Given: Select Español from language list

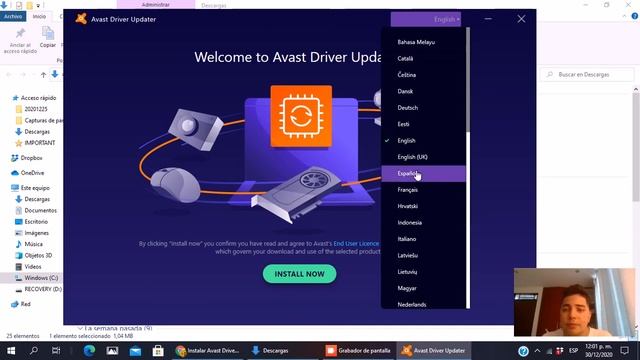Looking at the screenshot, I should tap(423, 173).
